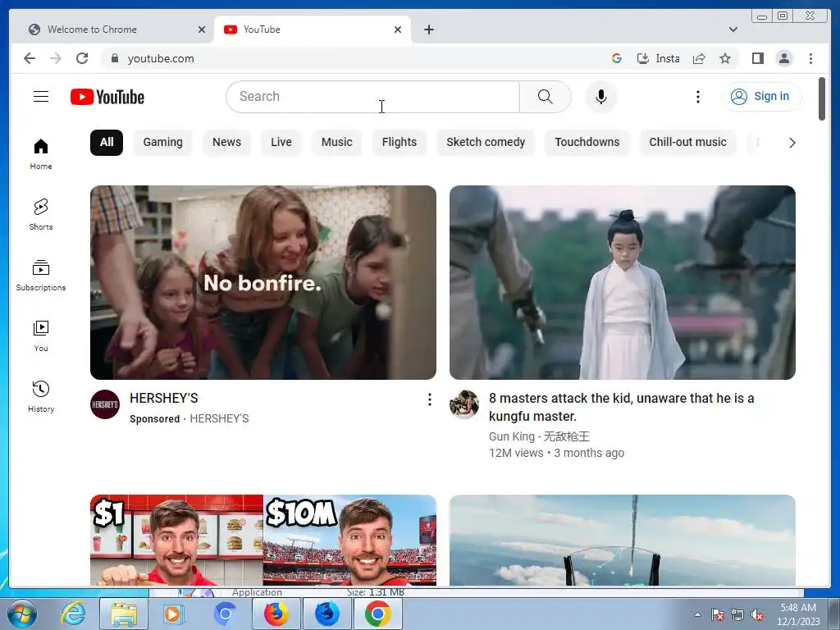The width and height of the screenshot is (840, 630).
Task: Click the Gun King channel avatar
Action: click(x=464, y=404)
